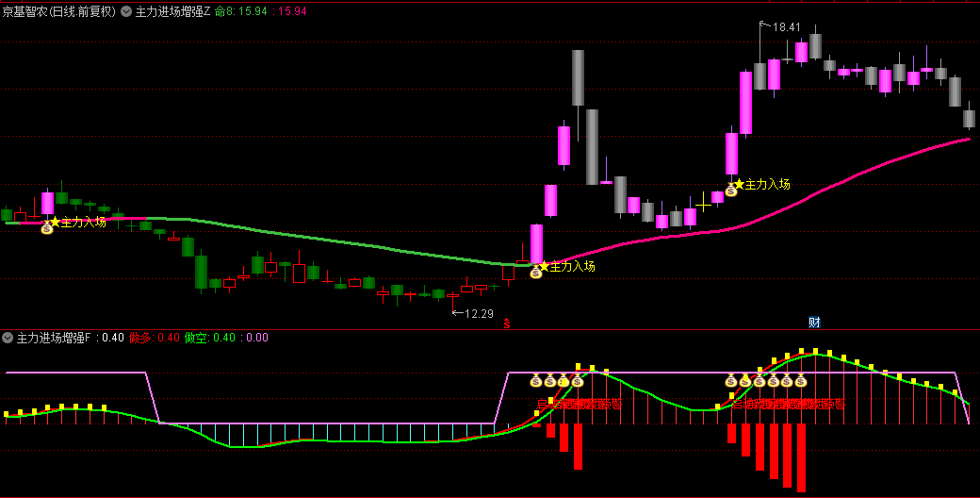Click the candle wick pointing to 18.41

click(x=760, y=42)
